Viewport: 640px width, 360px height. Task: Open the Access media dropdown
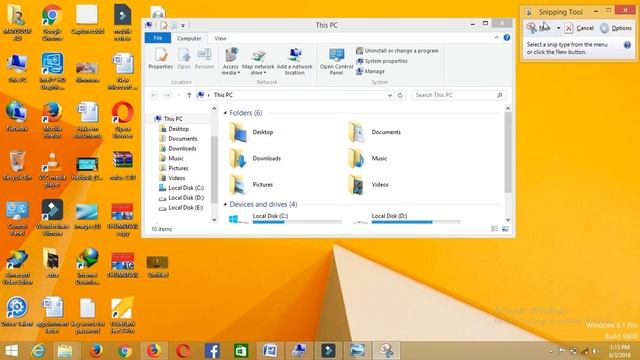[231, 61]
